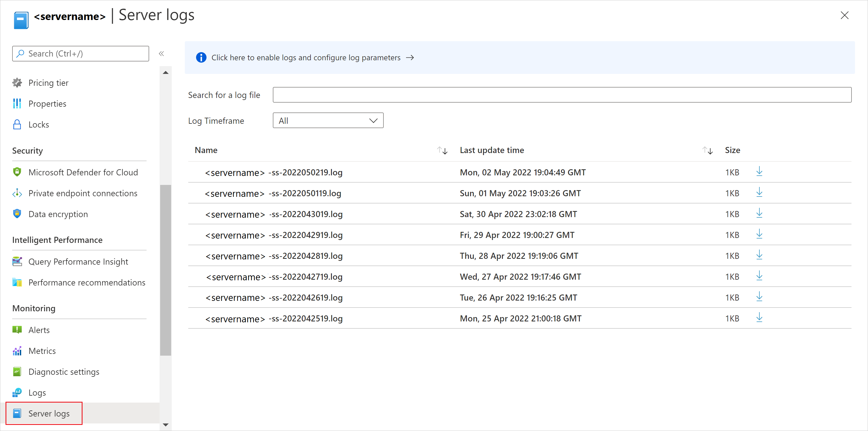Open the Alerts panel
868x431 pixels.
39,330
